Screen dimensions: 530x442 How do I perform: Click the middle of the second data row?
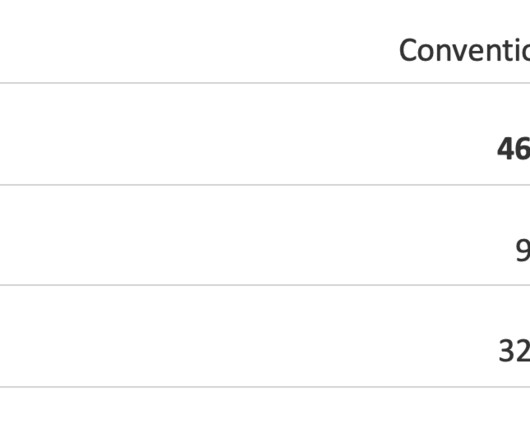pyautogui.click(x=265, y=235)
